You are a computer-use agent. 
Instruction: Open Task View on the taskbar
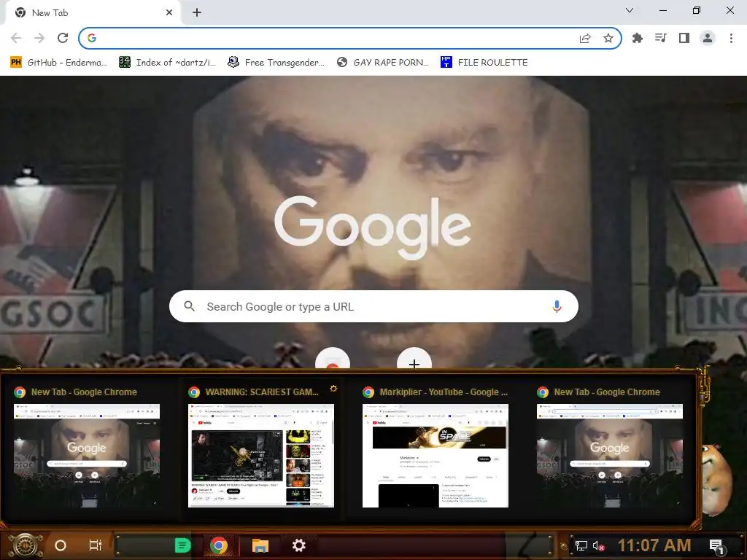(96, 545)
